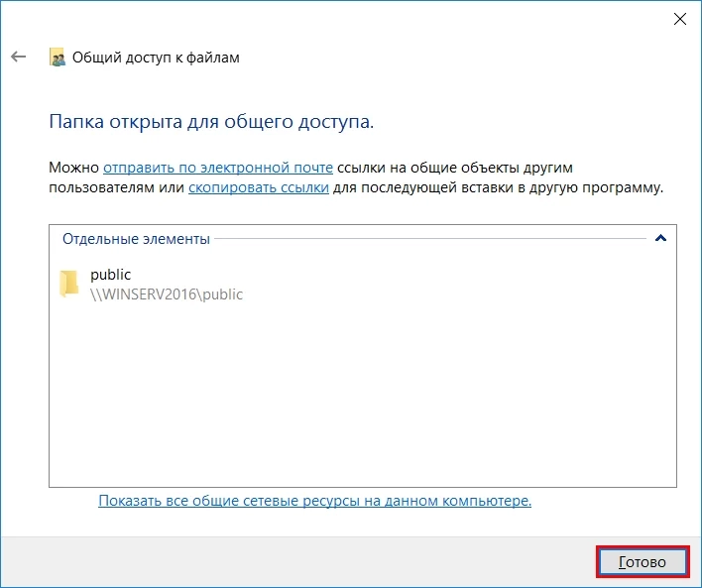702x588 pixels.
Task: Click the heading Папка открыта для общего доступа
Action: [x=211, y=121]
